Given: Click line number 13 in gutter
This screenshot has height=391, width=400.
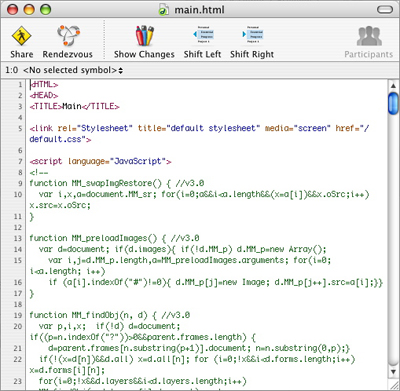Looking at the screenshot, I should pos(18,238).
